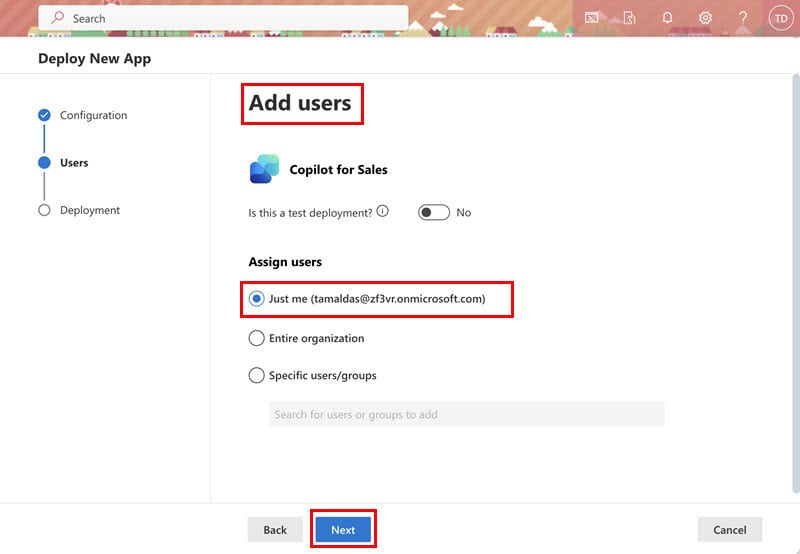The width and height of the screenshot is (800, 554).
Task: Click Search for users or groups field
Action: pos(466,414)
